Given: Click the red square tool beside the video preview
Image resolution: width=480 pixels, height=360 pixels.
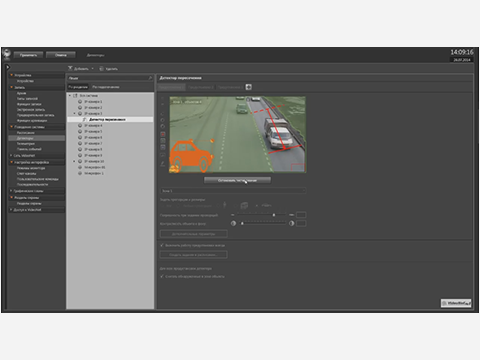Looking at the screenshot, I should (x=163, y=134).
